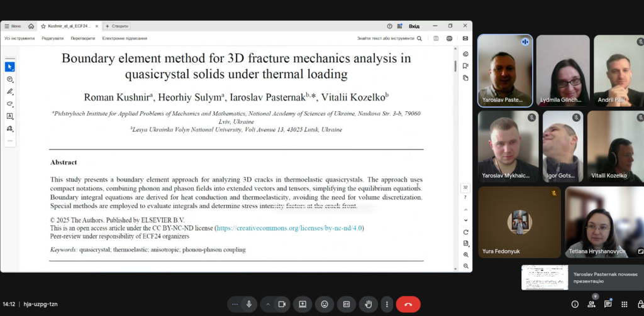Switch to the Kushnir_et_al_ECF24 document tab
Image resolution: width=644 pixels, height=316 pixels.
pyautogui.click(x=68, y=26)
